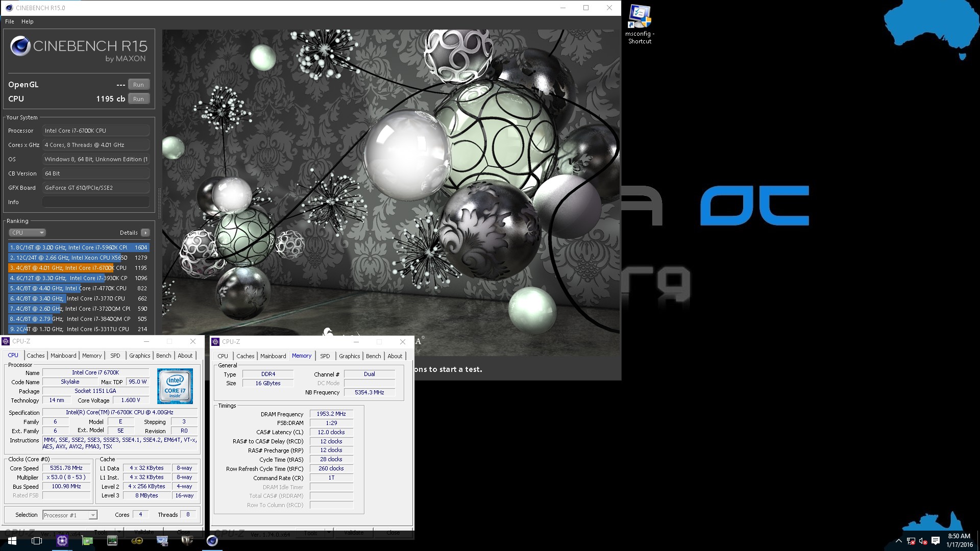
Task: Select the i7-4770K ranking entry scoring 822
Action: point(79,288)
